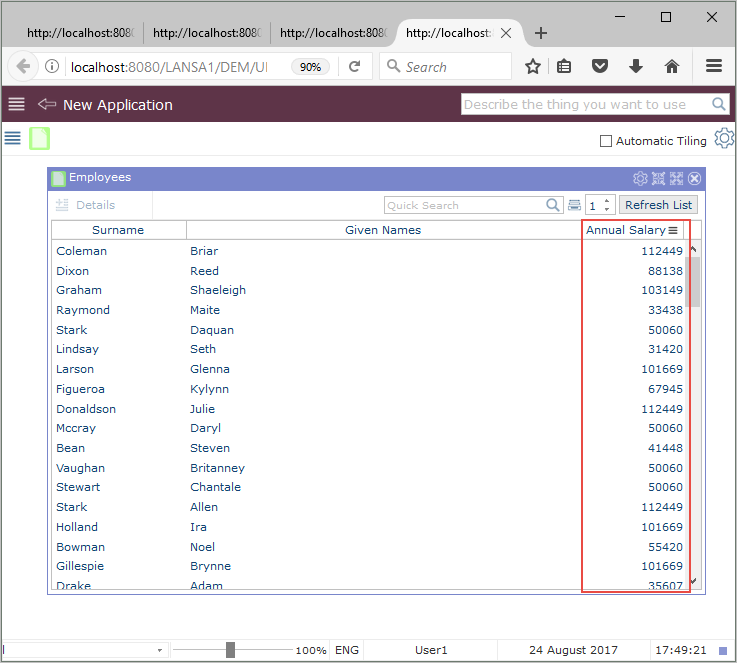Switch to the first localhost browser tab
The height and width of the screenshot is (663, 737).
pos(75,33)
